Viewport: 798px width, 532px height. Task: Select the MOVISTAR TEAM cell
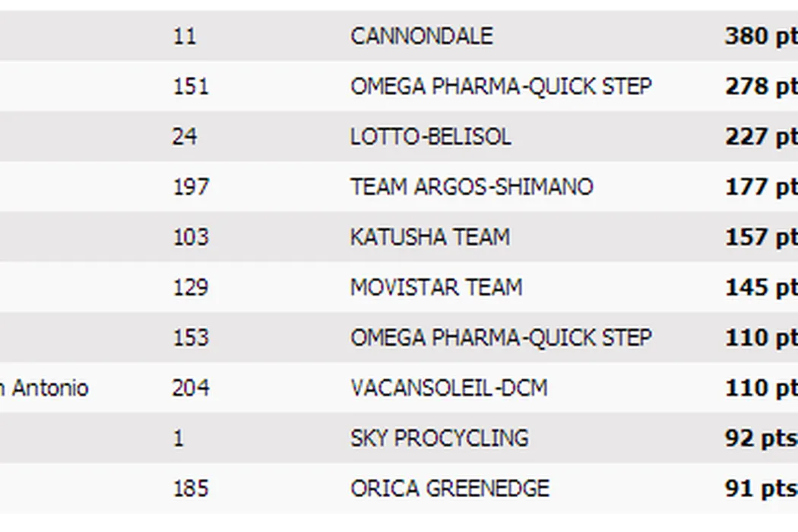point(436,287)
